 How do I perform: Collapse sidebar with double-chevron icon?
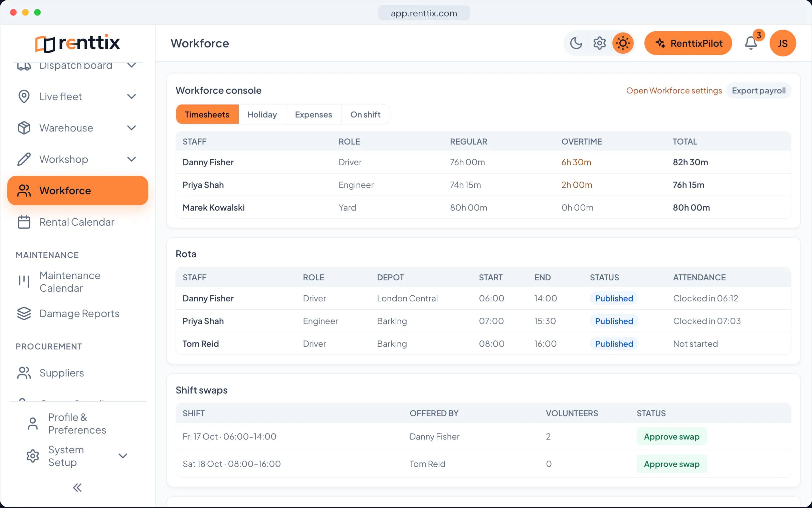(x=77, y=488)
